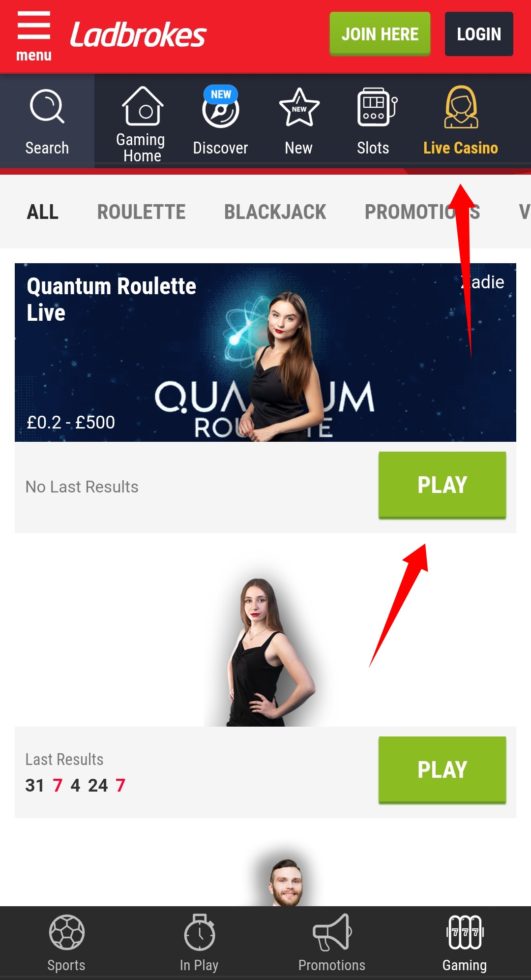Open the Slots machine icon
531x980 pixels.
pyautogui.click(x=377, y=107)
